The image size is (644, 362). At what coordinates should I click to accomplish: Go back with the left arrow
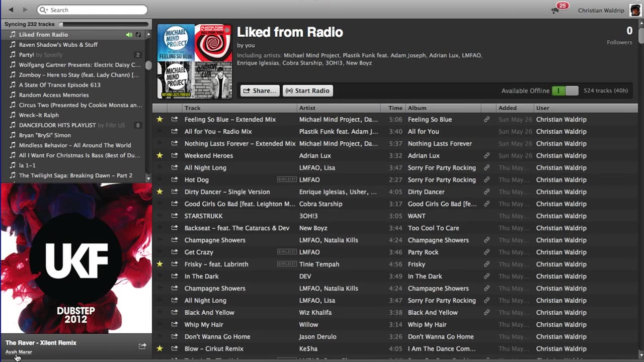coord(11,10)
